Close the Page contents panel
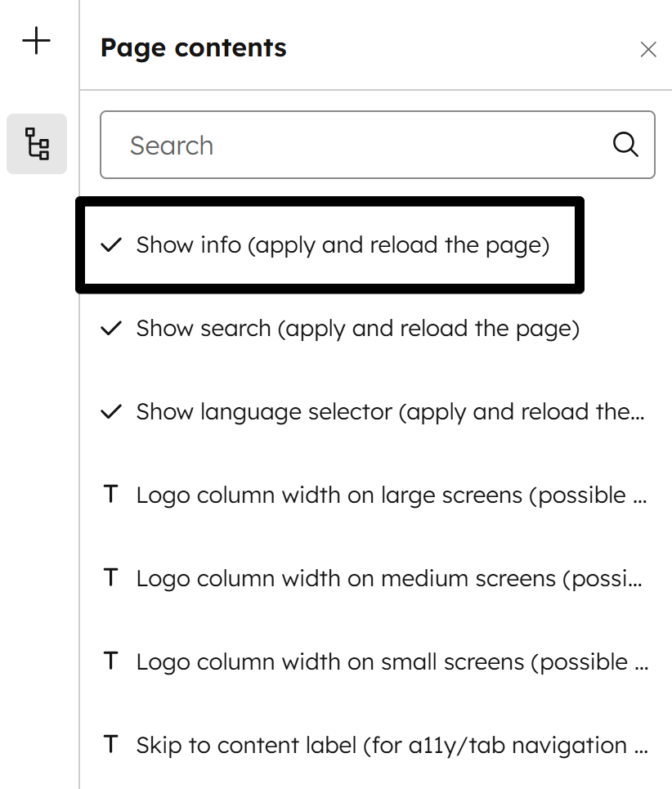672x789 pixels. click(648, 50)
